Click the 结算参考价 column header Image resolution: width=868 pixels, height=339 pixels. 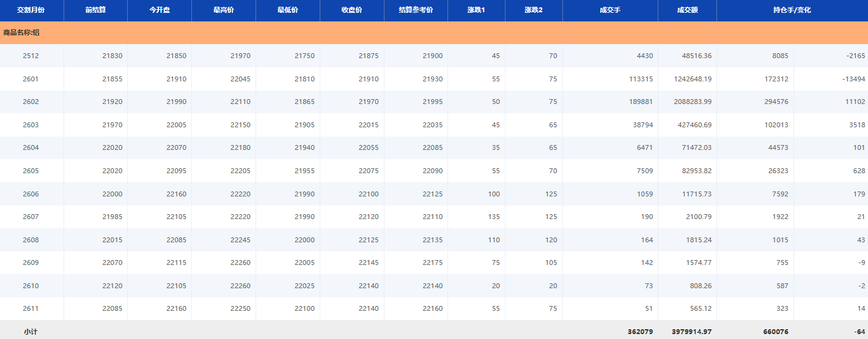coord(416,10)
